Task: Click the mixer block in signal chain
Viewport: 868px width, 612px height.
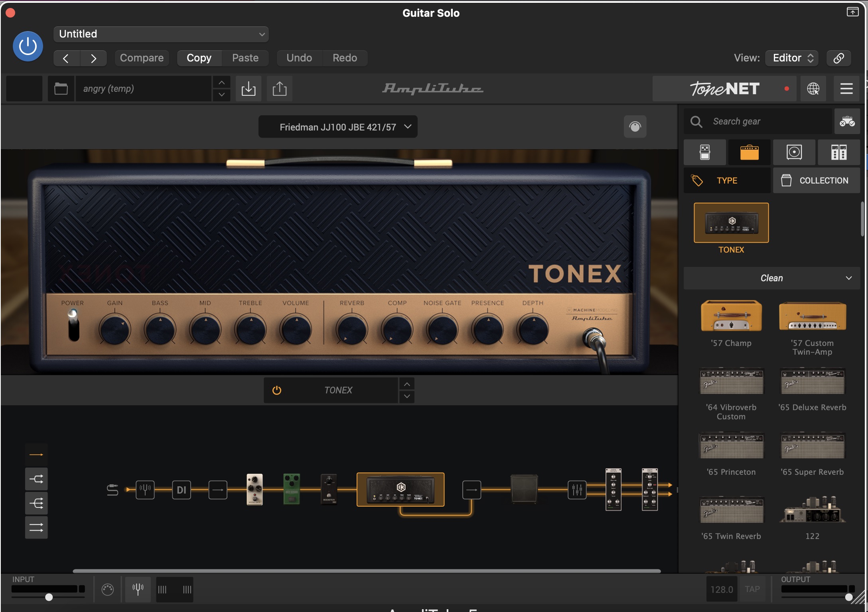Action: click(x=577, y=490)
